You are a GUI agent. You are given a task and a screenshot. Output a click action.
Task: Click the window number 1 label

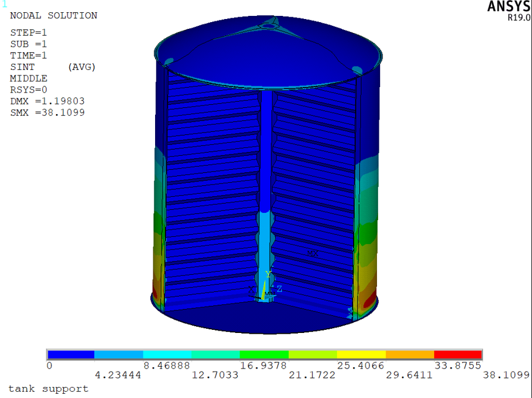(4, 4)
